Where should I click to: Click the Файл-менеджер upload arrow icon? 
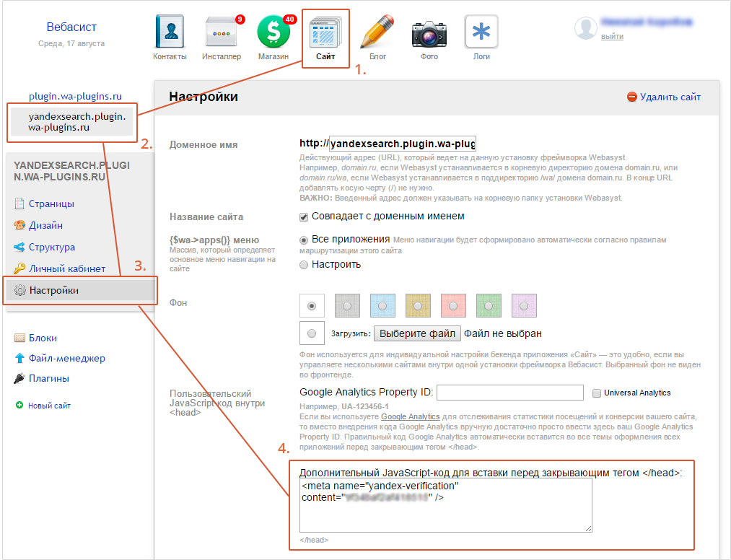19,358
